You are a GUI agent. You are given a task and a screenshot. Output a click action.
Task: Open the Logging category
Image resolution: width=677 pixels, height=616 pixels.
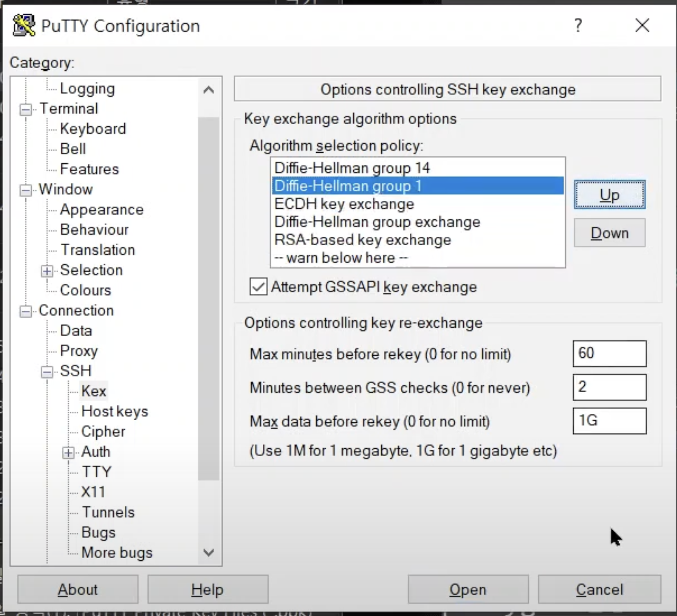[87, 89]
